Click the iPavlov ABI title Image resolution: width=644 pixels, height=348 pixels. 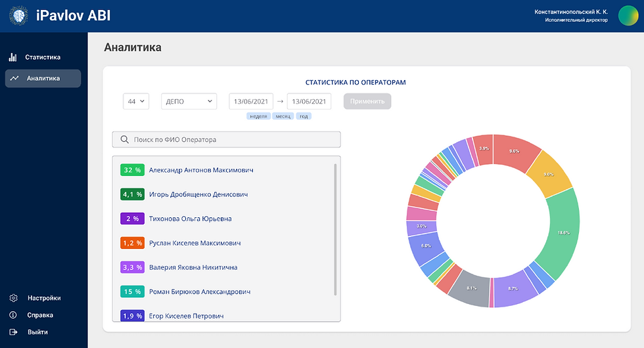pos(73,16)
